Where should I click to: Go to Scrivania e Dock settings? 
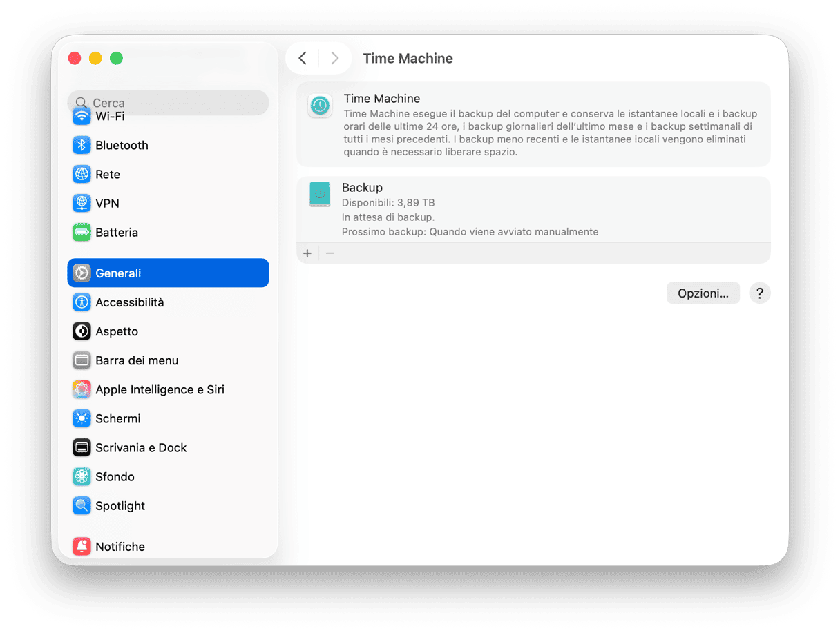point(141,447)
